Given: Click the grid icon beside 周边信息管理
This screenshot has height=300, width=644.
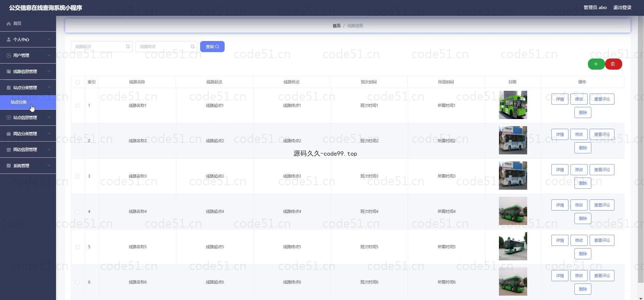Looking at the screenshot, I should 9,150.
